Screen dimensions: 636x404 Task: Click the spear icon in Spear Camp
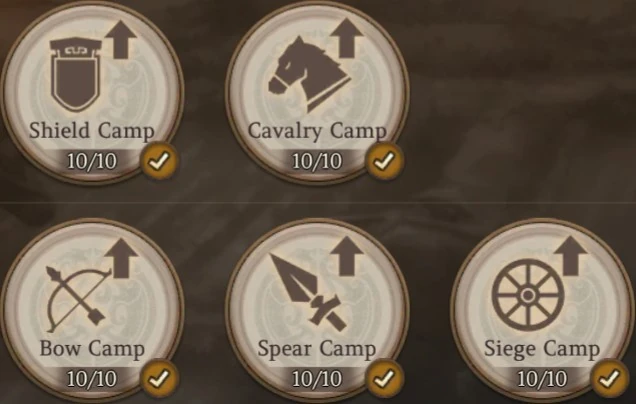click(x=308, y=293)
